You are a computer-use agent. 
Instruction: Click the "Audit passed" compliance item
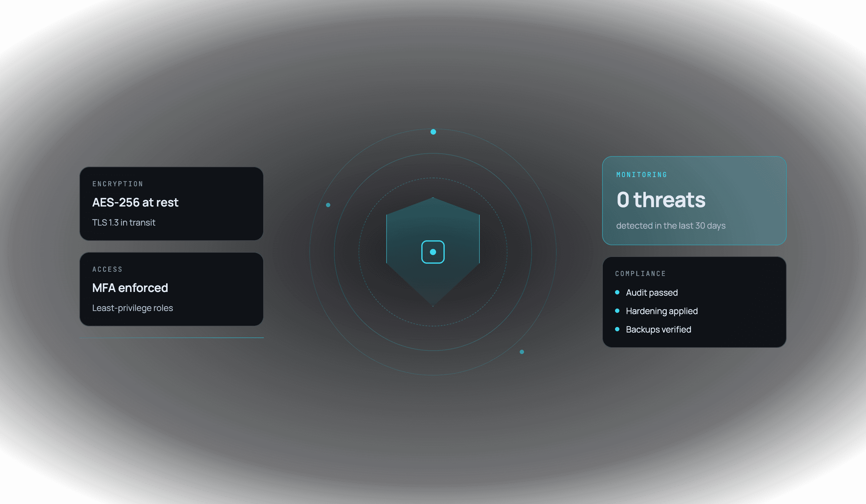click(652, 293)
